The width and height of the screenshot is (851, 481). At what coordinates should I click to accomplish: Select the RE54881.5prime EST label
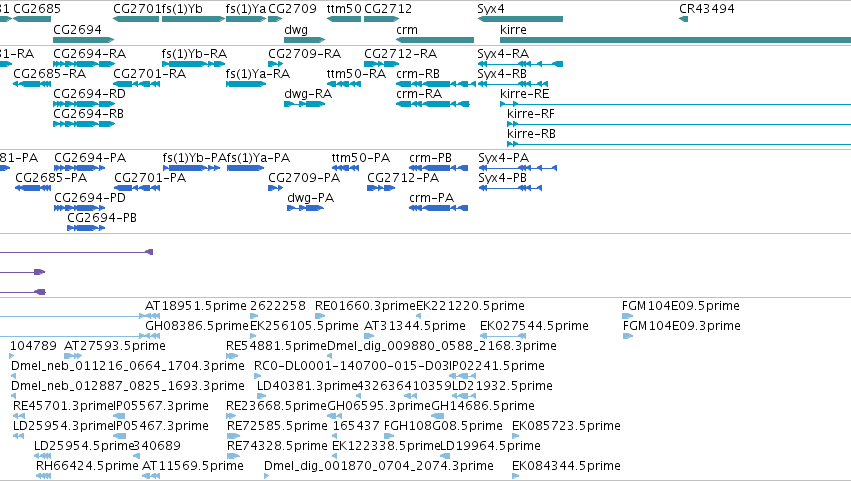276,346
